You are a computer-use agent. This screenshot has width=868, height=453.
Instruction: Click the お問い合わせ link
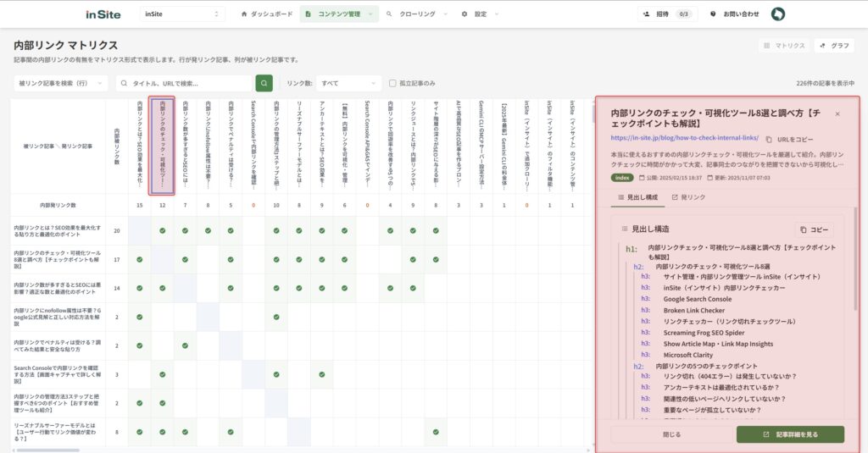(x=735, y=14)
